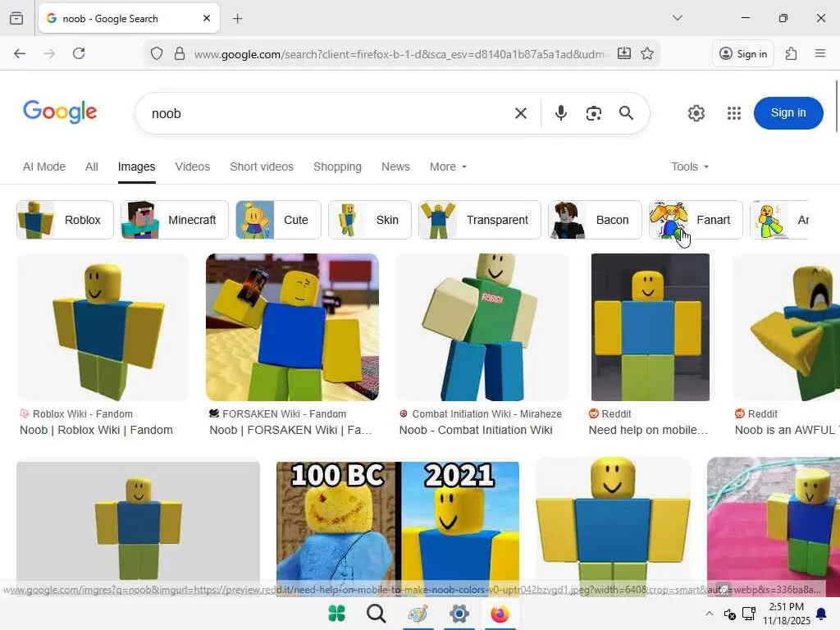Screen dimensions: 840x630
Task: Open Firefox tracking protection shield
Action: tap(157, 53)
